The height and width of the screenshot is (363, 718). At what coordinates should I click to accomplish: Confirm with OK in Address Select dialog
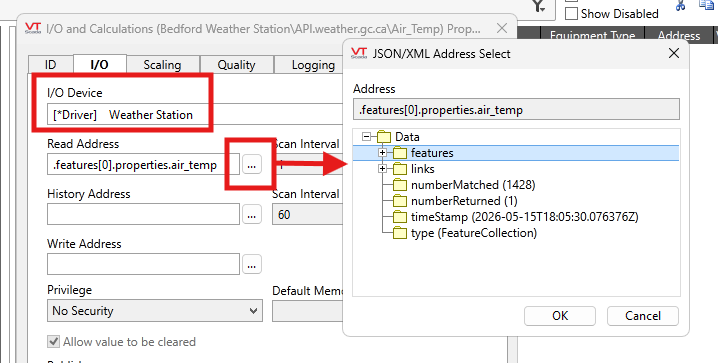[x=560, y=316]
